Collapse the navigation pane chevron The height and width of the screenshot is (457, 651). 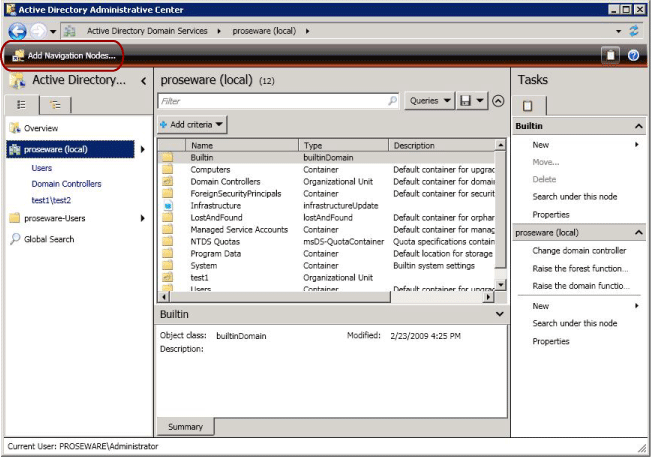coord(144,81)
